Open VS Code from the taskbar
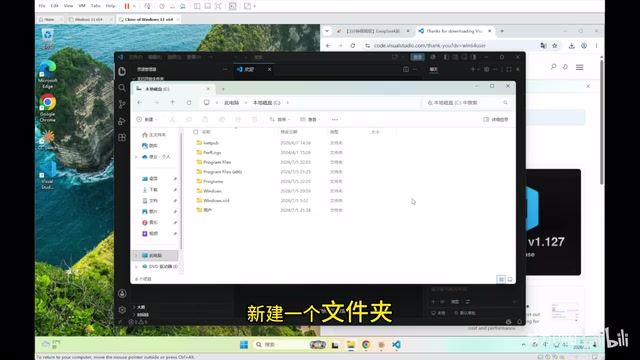Screen dimensions: 640x360 coord(396,345)
